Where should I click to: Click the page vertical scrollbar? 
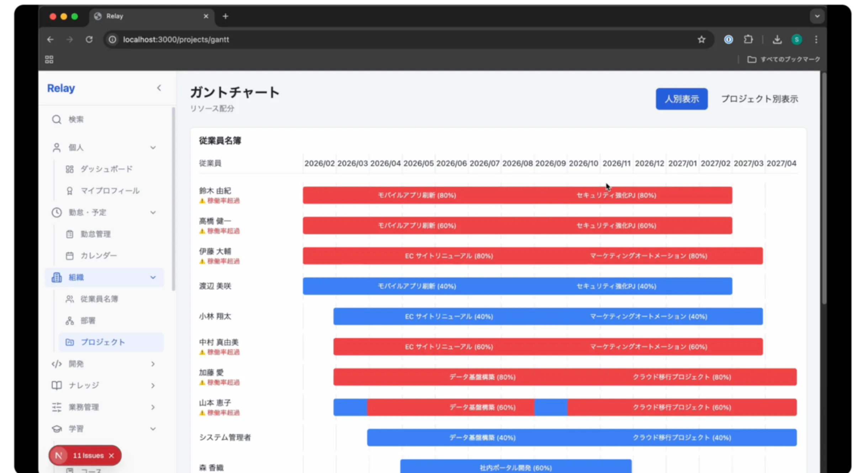click(x=824, y=188)
